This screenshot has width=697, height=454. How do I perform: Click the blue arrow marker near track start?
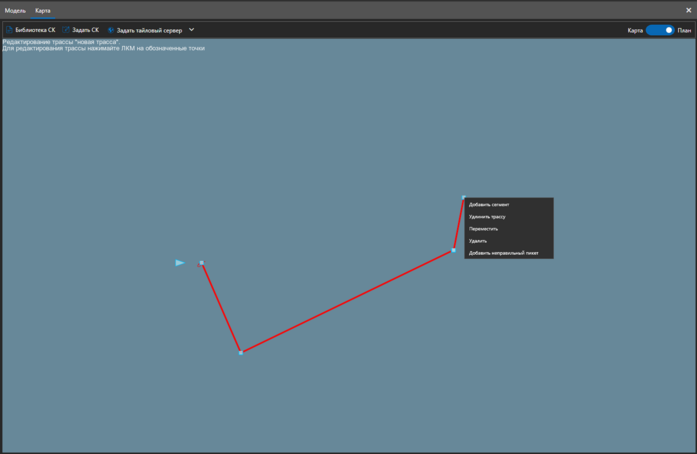click(x=180, y=263)
